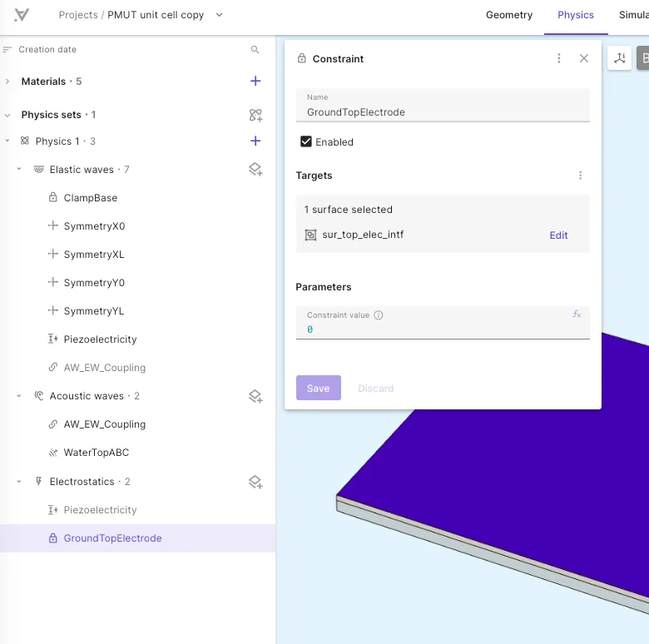Collapse the Physics sets section
Viewport: 649px width, 644px height.
[x=7, y=115]
